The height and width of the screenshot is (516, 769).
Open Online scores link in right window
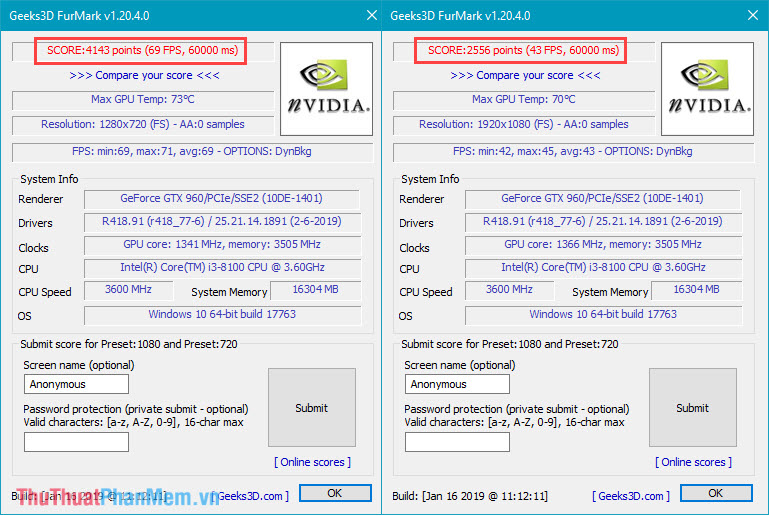tap(693, 462)
